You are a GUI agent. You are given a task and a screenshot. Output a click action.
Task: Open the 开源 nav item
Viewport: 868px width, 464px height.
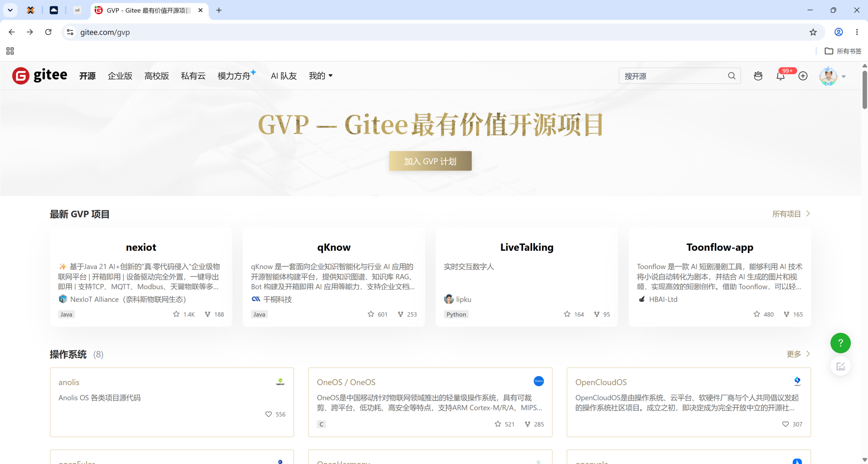click(87, 76)
